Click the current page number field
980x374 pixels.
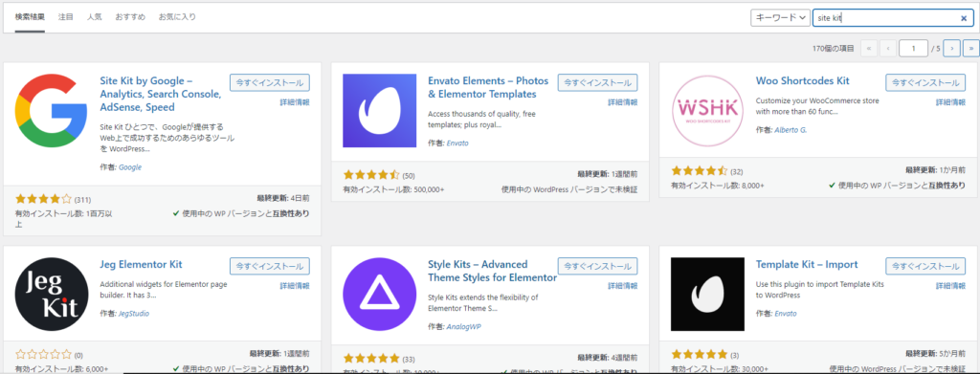pos(913,48)
